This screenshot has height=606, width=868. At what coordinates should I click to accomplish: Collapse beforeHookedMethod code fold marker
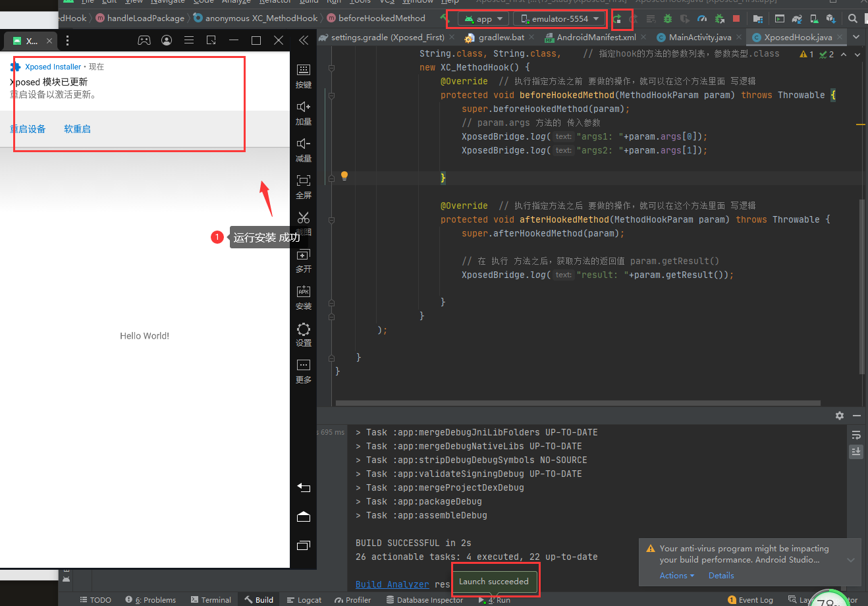point(331,96)
